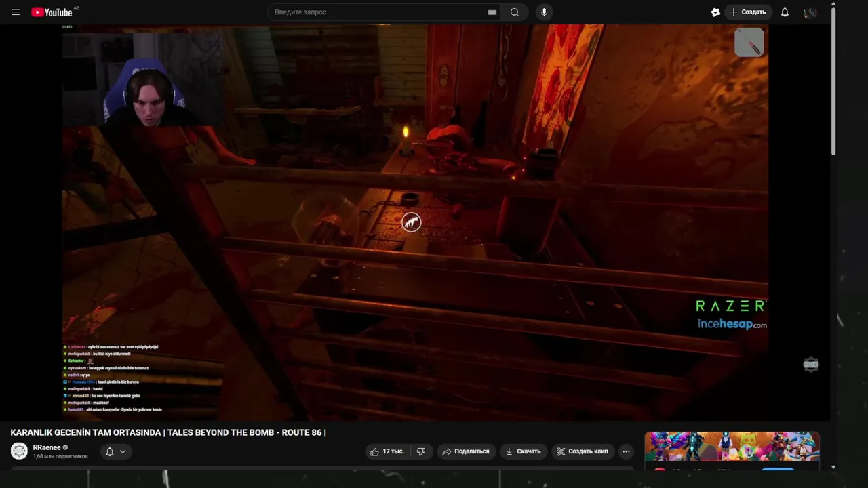Image resolution: width=868 pixels, height=488 pixels.
Task: Dislike the video
Action: pos(421,451)
